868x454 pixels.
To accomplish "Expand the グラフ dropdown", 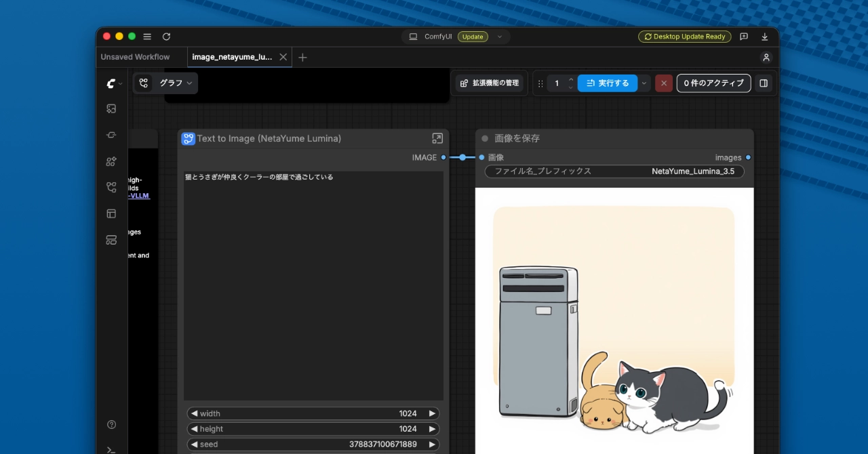I will coord(176,83).
